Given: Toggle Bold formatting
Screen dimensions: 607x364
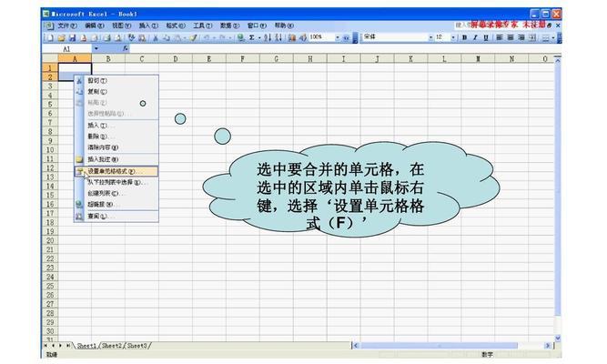Looking at the screenshot, I should click(x=464, y=37).
